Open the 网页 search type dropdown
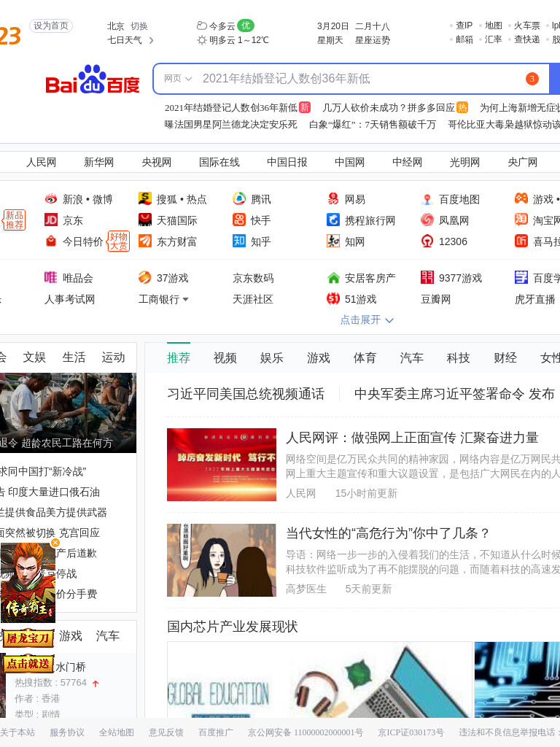Viewport: 560px width, 747px height. 178,79
